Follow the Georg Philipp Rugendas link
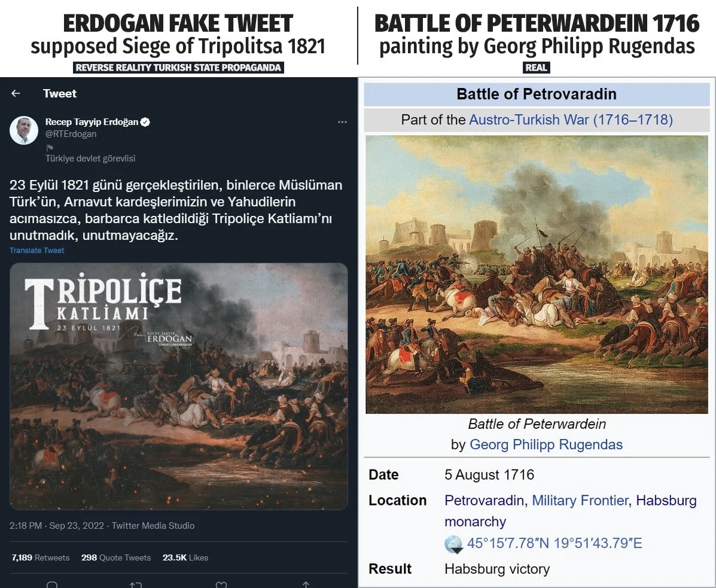 tap(546, 444)
